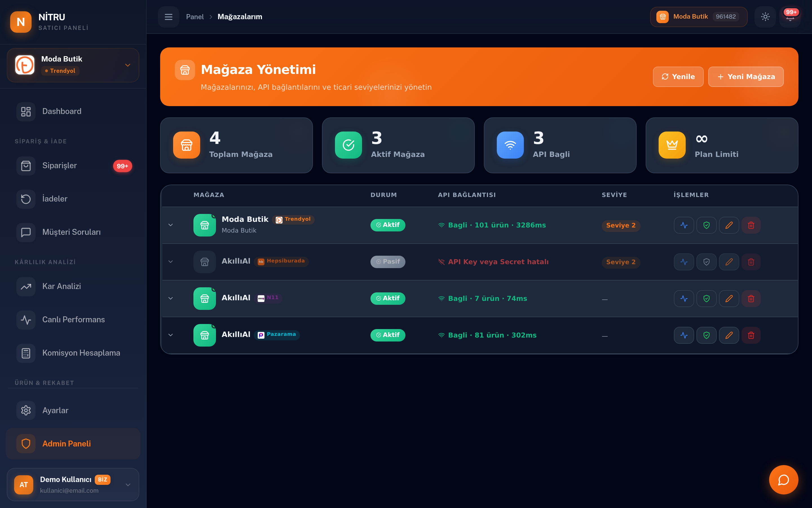Click shield icon in N11 store row

[x=706, y=298]
